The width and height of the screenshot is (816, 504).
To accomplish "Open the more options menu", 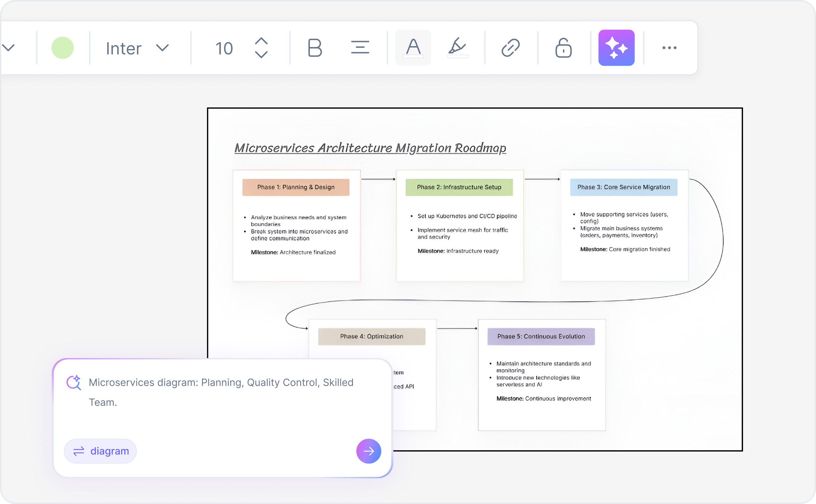I will point(669,48).
